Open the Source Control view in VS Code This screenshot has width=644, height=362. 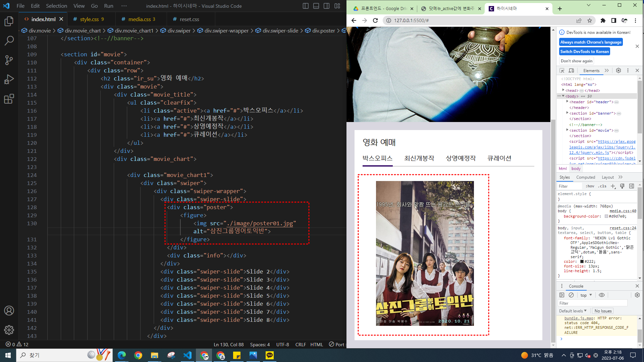pyautogui.click(x=9, y=60)
